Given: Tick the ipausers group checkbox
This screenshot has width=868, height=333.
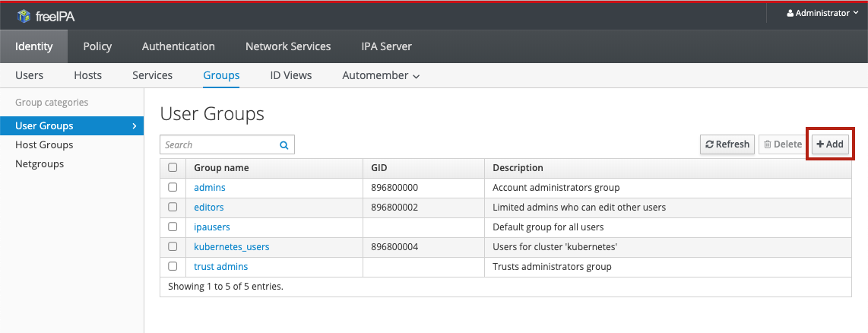Looking at the screenshot, I should click(x=173, y=227).
